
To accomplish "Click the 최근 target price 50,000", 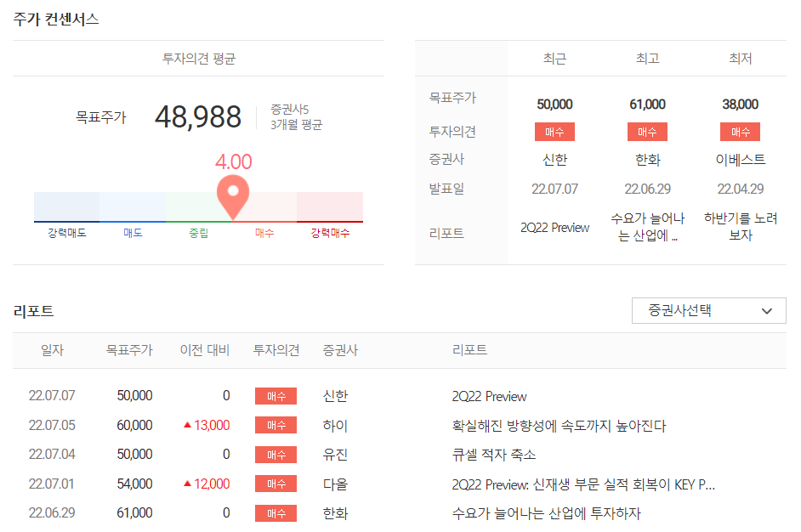I will 554,105.
